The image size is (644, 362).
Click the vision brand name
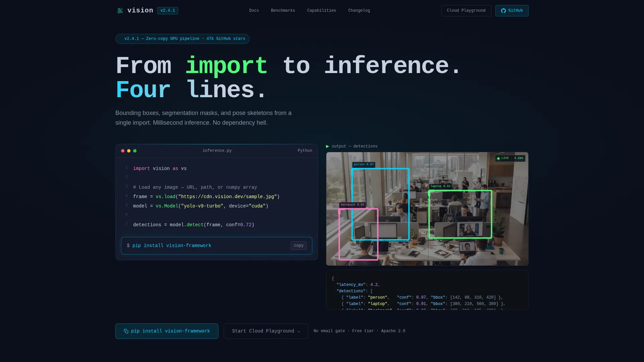(140, 11)
